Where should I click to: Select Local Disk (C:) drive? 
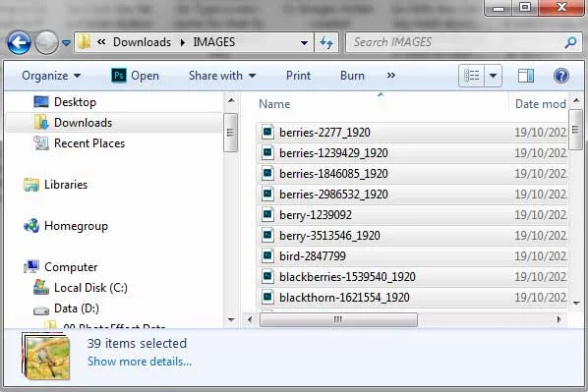[90, 288]
